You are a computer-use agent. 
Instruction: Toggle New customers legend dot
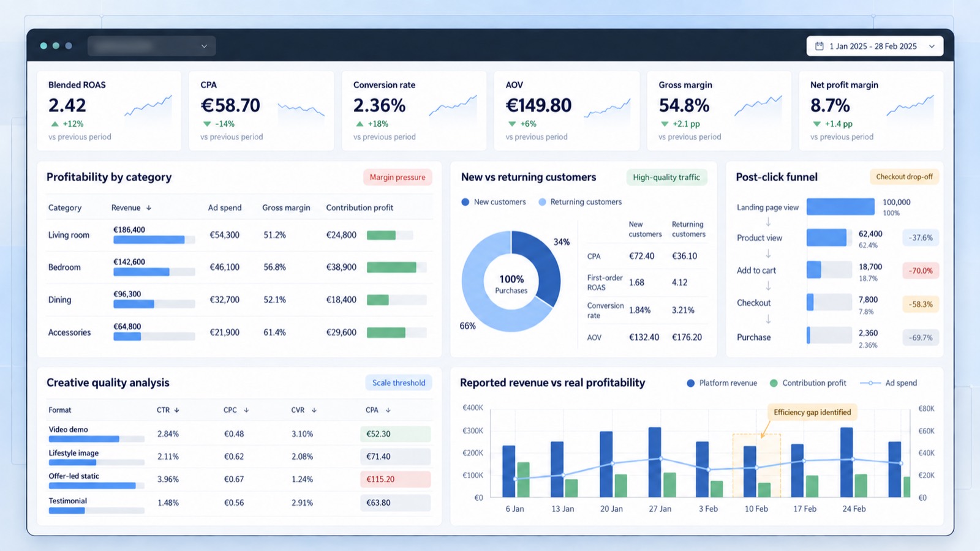(x=466, y=202)
